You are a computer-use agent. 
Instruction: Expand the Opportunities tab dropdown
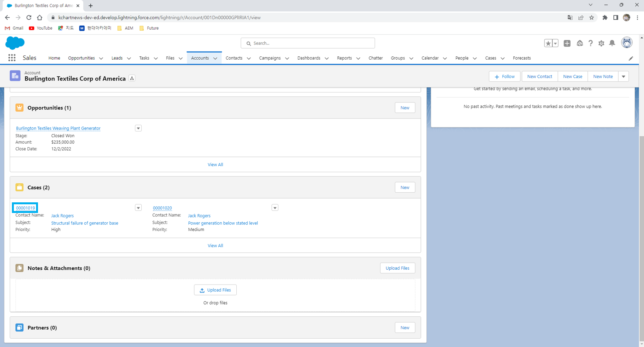pyautogui.click(x=101, y=58)
